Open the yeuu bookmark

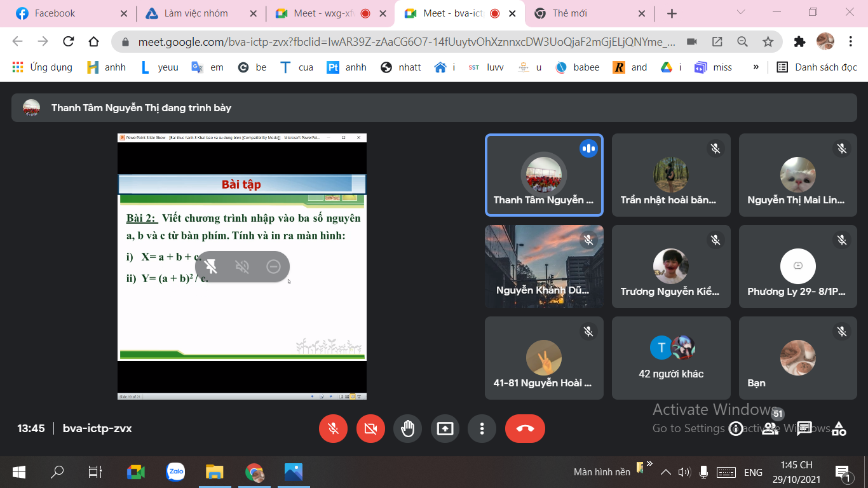[159, 67]
